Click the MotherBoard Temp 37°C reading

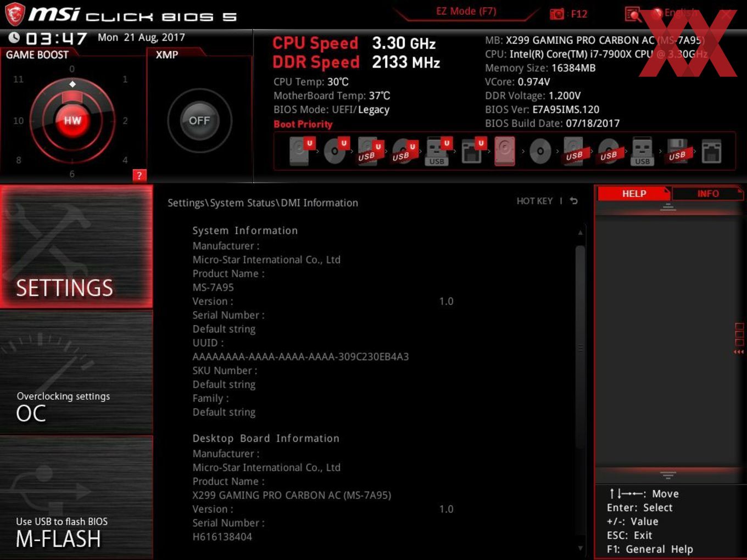[332, 96]
